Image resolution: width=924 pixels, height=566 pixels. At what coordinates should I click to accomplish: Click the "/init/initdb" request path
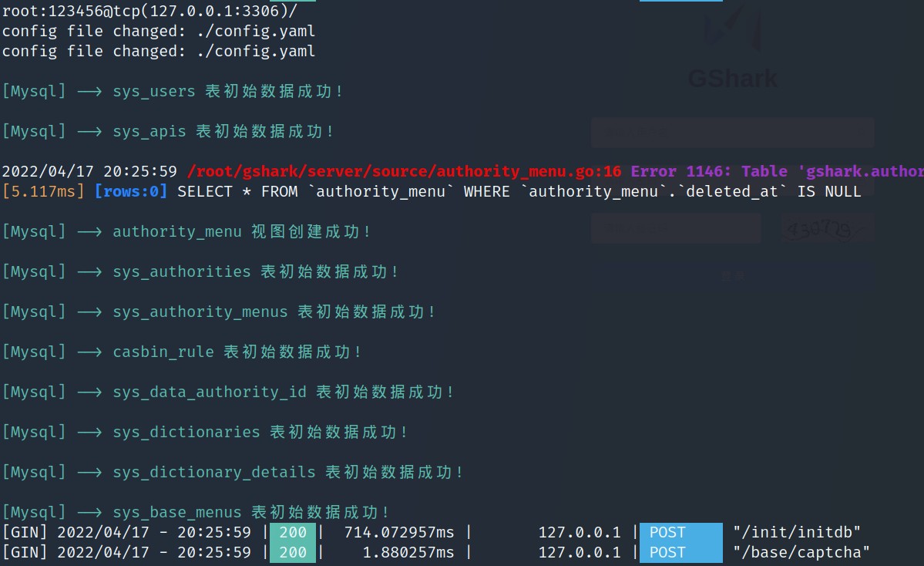797,532
